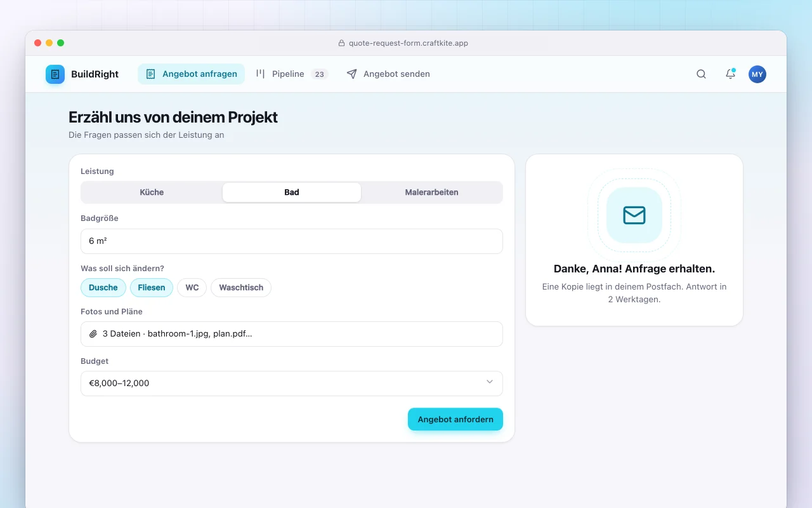The width and height of the screenshot is (812, 508).
Task: Enable the WC chip
Action: tap(192, 288)
